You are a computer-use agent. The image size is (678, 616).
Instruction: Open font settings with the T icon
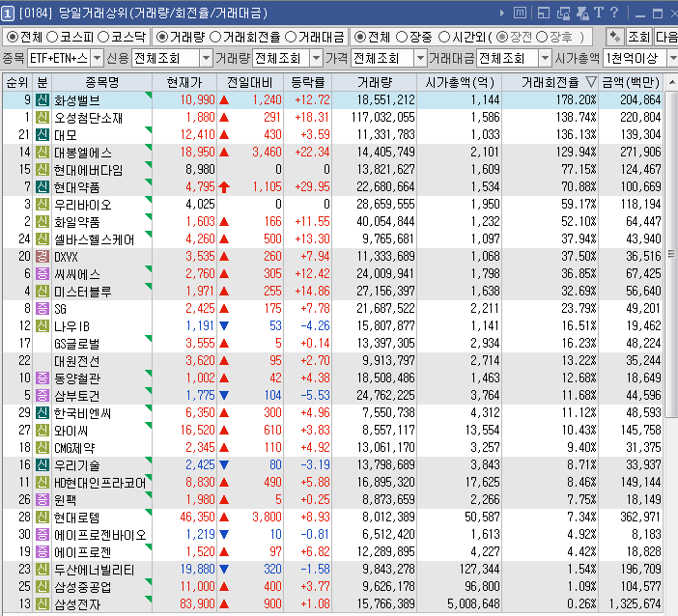599,13
